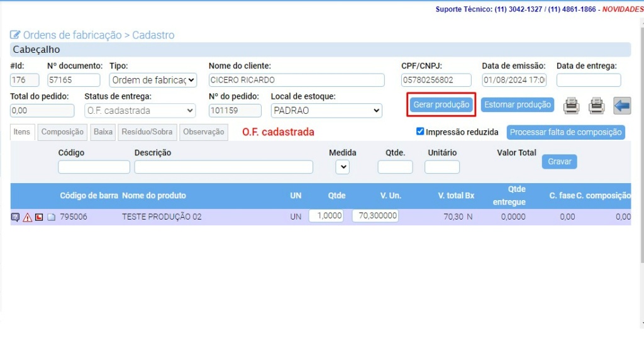
Task: Click the Nome do cliente field
Action: 297,80
